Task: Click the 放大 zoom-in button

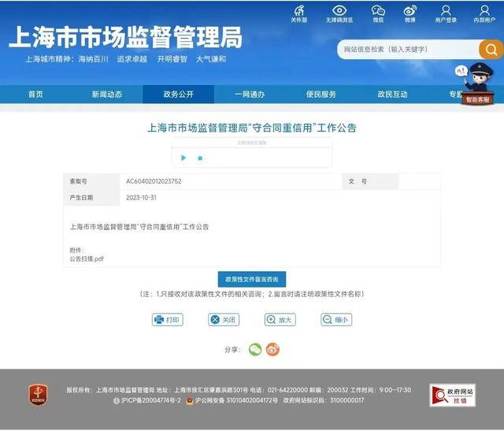Action: 280,320
